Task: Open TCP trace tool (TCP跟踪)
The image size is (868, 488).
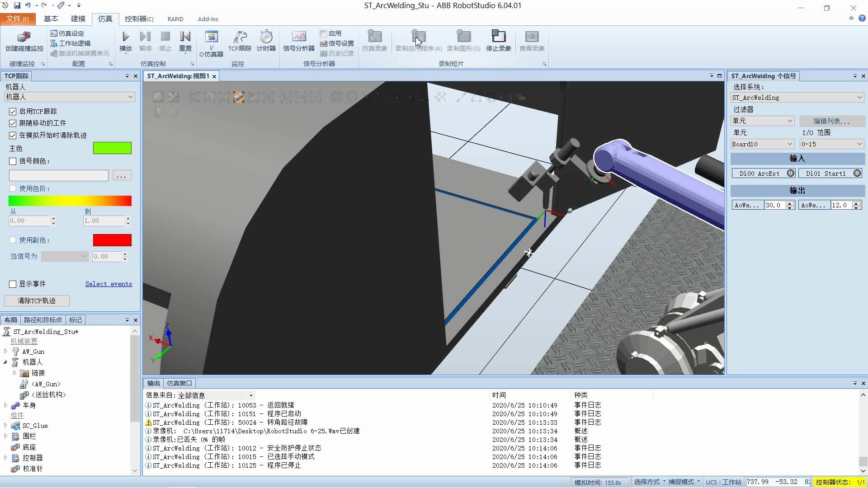Action: click(x=240, y=41)
